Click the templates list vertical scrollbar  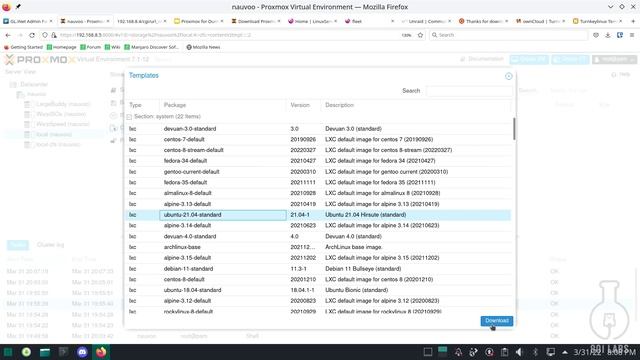point(514,129)
